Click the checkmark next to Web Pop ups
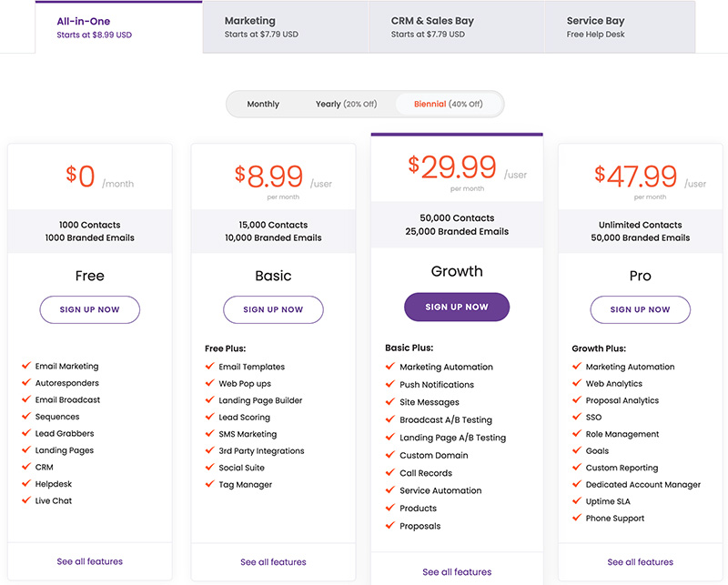The image size is (728, 585). (209, 384)
